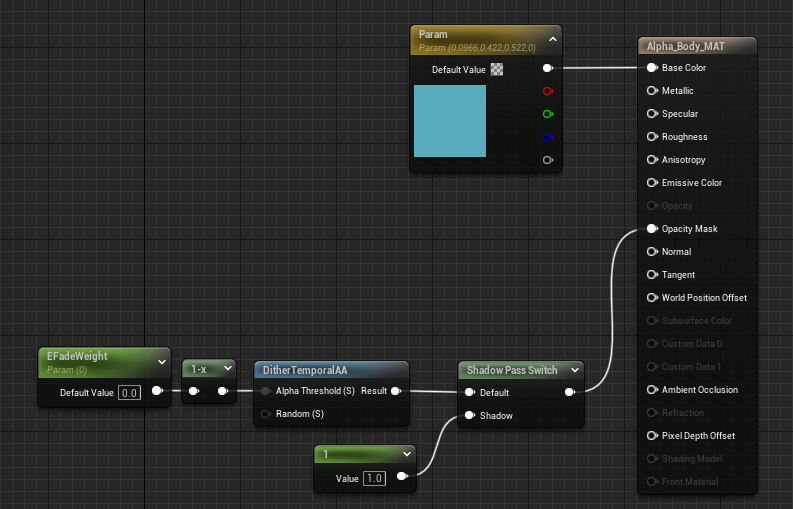Click the Alpha Threshold input pin
Viewport: 793px width, 509px height.
(266, 391)
